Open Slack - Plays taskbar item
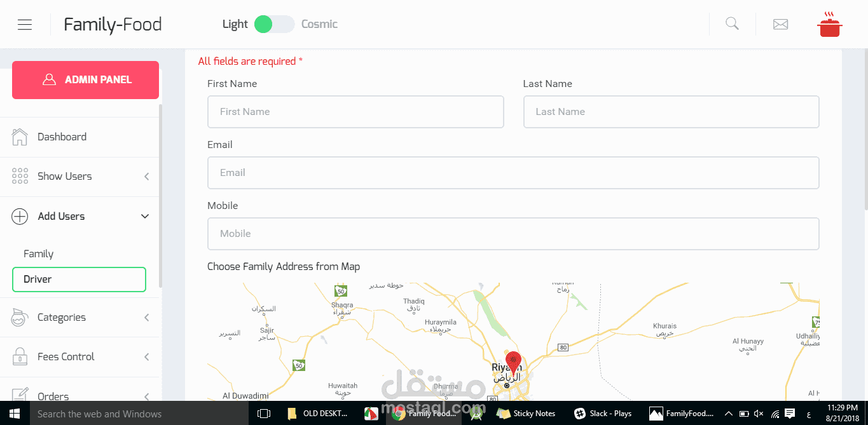 (x=603, y=414)
